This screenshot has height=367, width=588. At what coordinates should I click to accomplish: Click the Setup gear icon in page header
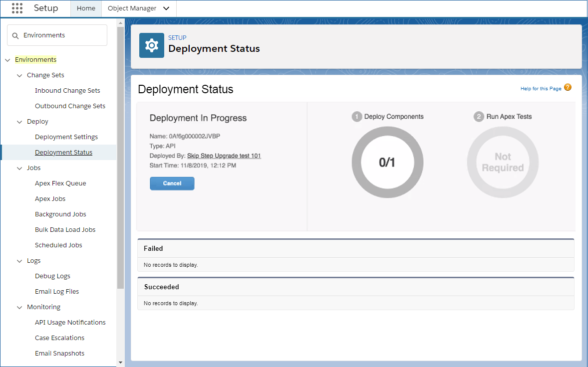(x=151, y=45)
